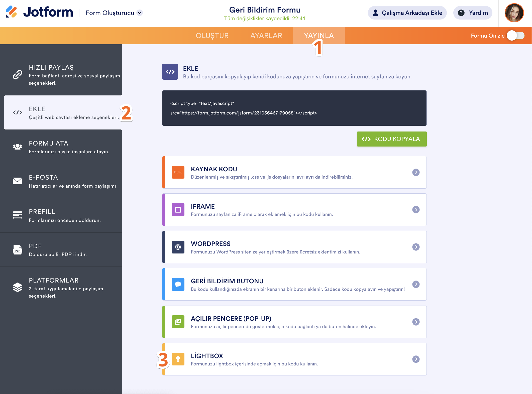
Task: Expand the WordPress option chevron
Action: tap(416, 247)
